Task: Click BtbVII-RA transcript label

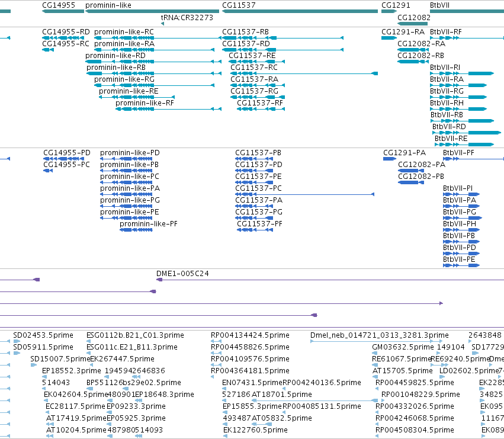Action: tap(447, 79)
